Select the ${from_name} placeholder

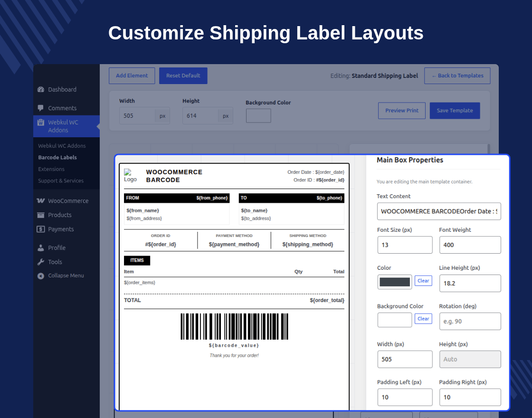point(142,211)
